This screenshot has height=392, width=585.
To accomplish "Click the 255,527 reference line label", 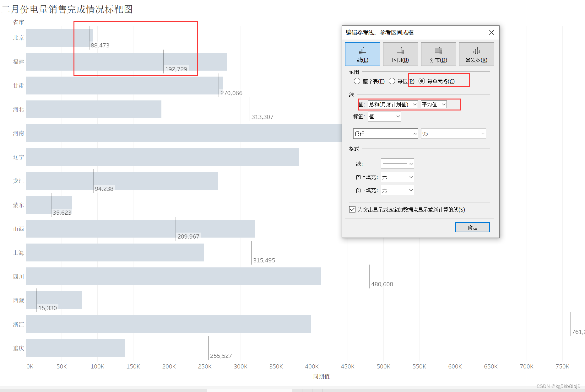I will (x=221, y=356).
